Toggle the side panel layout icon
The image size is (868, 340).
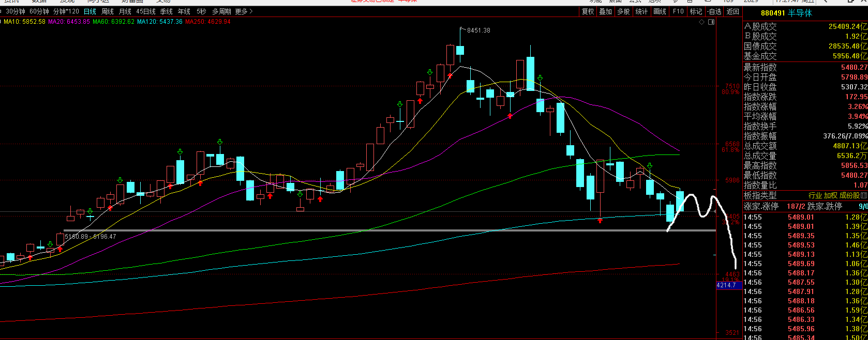pyautogui.click(x=711, y=22)
